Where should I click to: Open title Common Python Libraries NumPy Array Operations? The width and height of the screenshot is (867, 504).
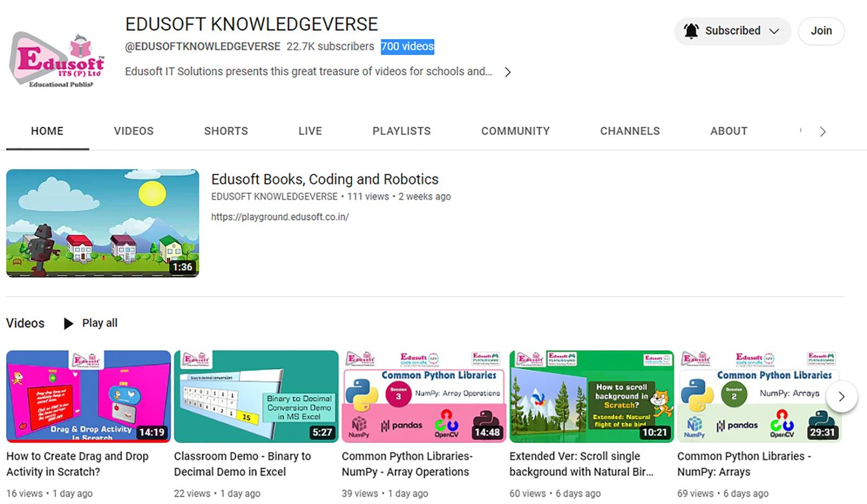click(x=407, y=464)
